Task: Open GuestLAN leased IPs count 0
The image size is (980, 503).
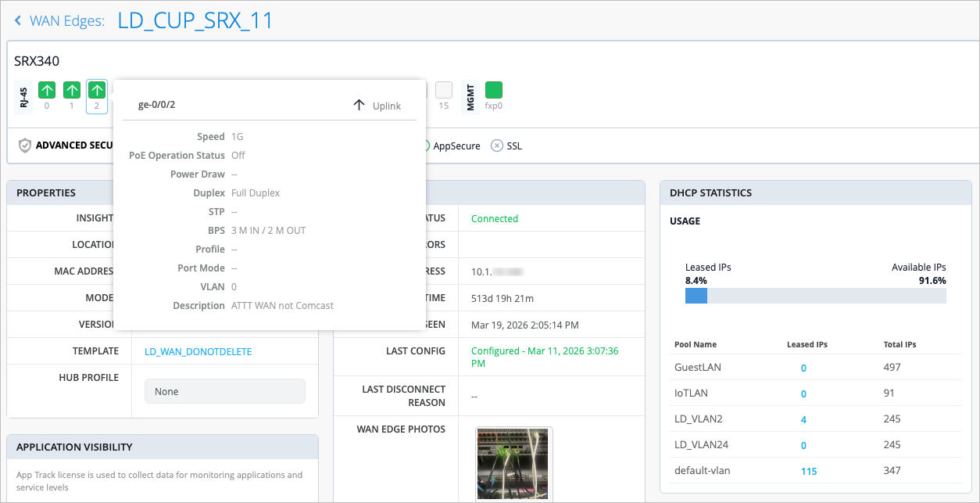Action: [x=803, y=368]
